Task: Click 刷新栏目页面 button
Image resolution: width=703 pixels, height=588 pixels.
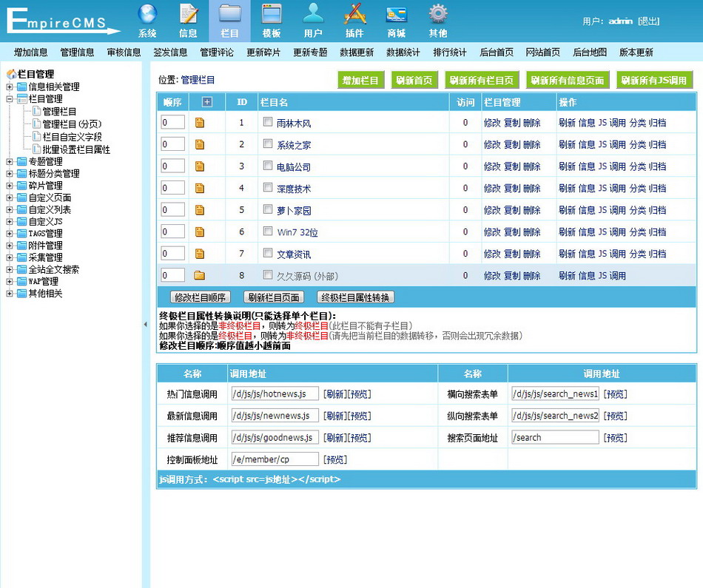Action: click(274, 297)
